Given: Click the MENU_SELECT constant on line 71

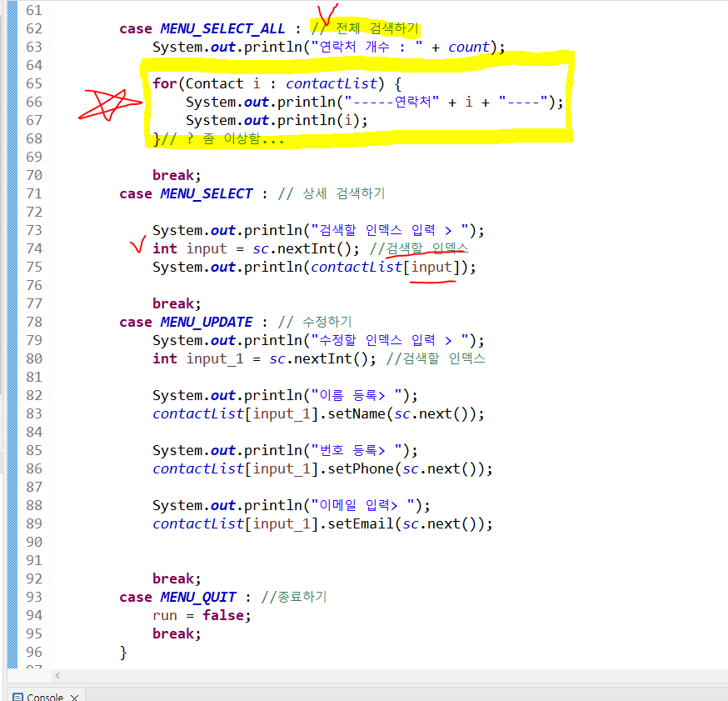Looking at the screenshot, I should (206, 193).
